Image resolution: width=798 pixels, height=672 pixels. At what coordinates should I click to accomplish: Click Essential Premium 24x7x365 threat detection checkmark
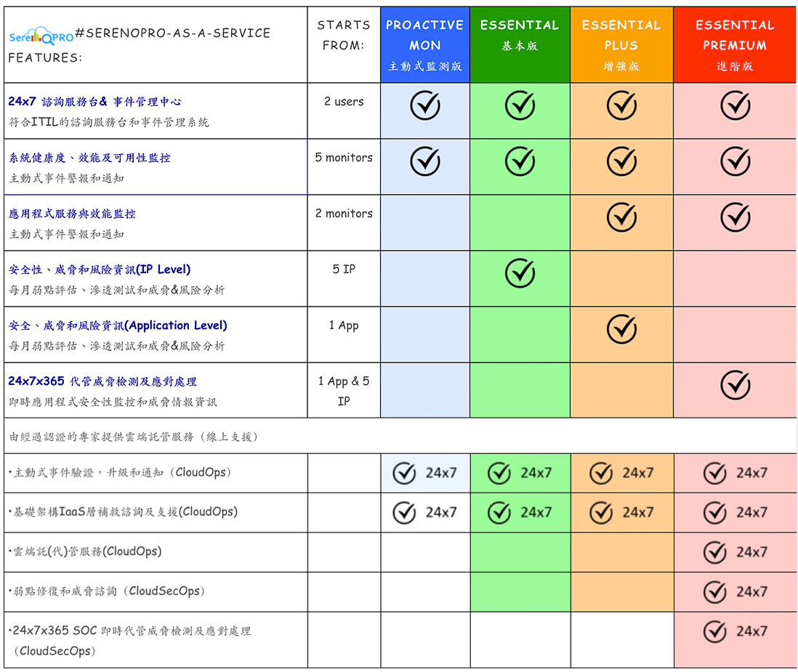pyautogui.click(x=735, y=385)
